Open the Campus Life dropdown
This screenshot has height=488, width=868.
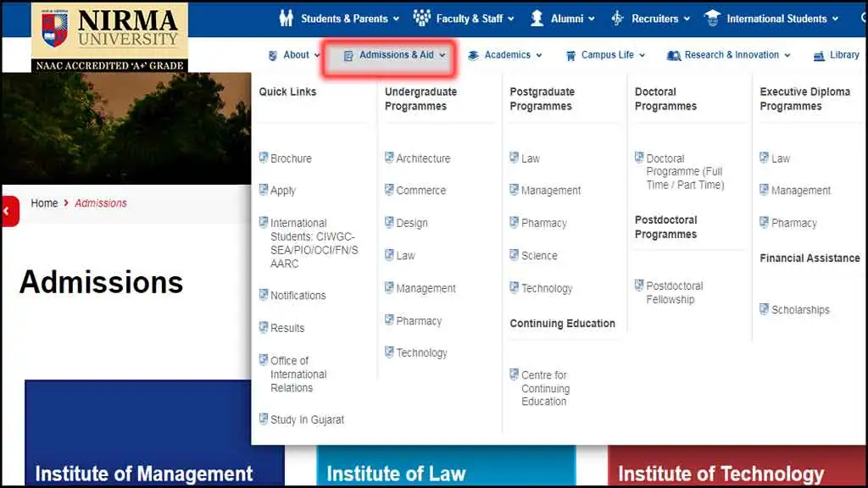[607, 55]
